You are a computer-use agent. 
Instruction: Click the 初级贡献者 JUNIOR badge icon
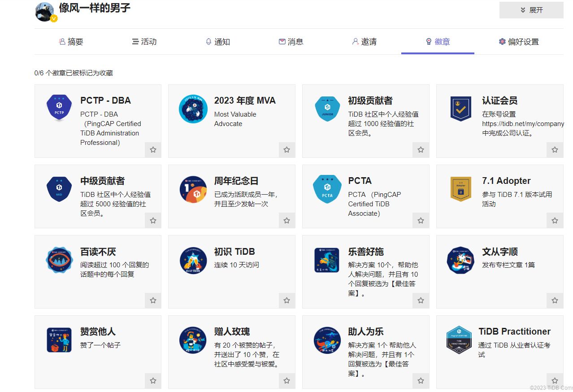(x=327, y=109)
